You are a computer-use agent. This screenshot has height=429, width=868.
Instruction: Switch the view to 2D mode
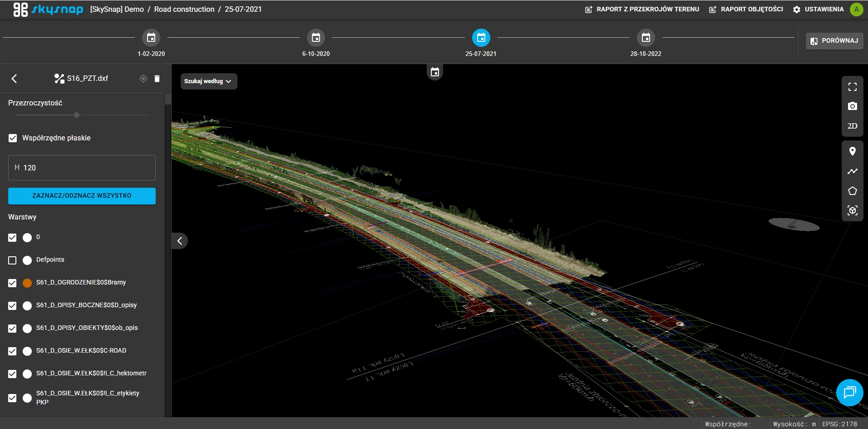[852, 126]
